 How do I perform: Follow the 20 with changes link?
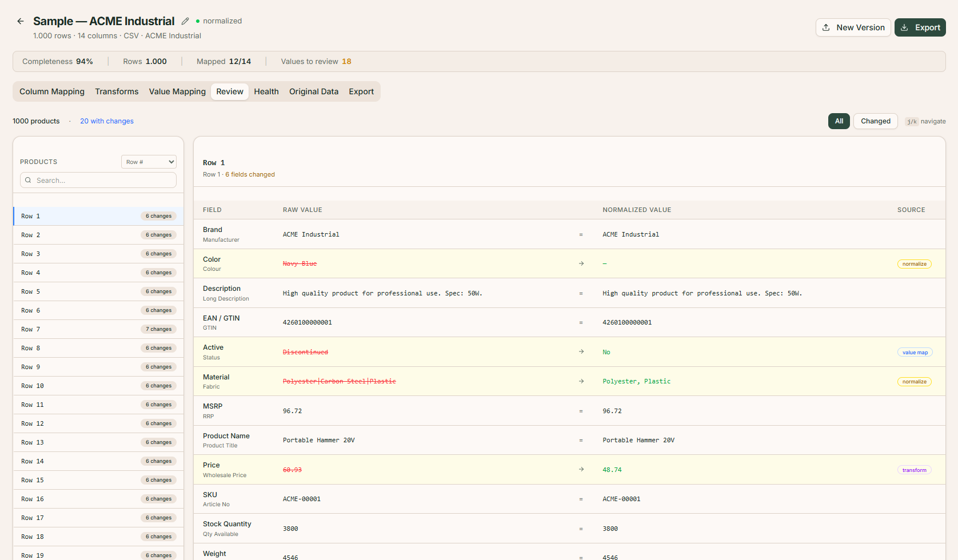pyautogui.click(x=107, y=121)
